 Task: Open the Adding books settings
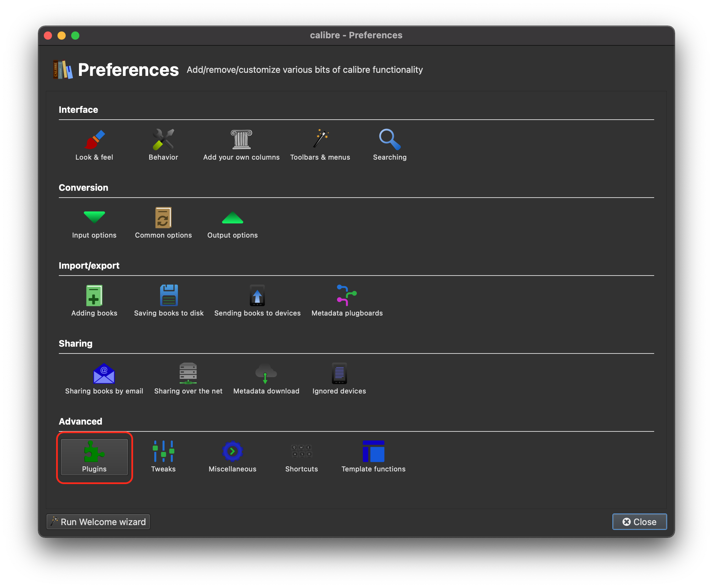point(94,300)
